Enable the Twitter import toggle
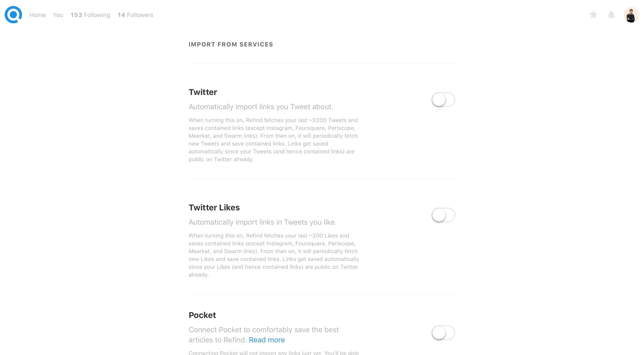This screenshot has width=644, height=355. pyautogui.click(x=443, y=100)
